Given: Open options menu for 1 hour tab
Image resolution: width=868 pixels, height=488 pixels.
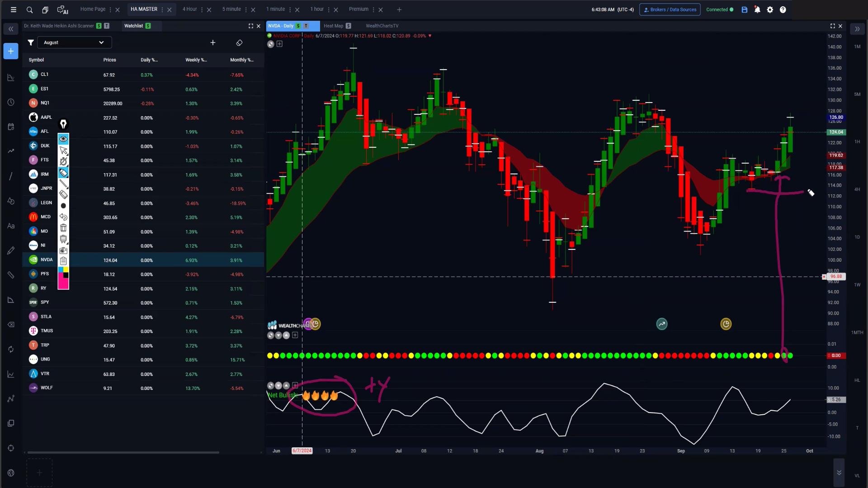Looking at the screenshot, I should (x=329, y=9).
